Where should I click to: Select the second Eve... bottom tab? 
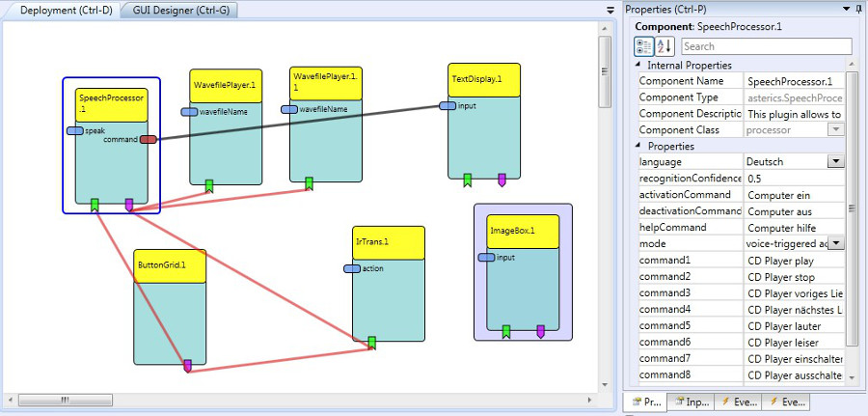[786, 402]
